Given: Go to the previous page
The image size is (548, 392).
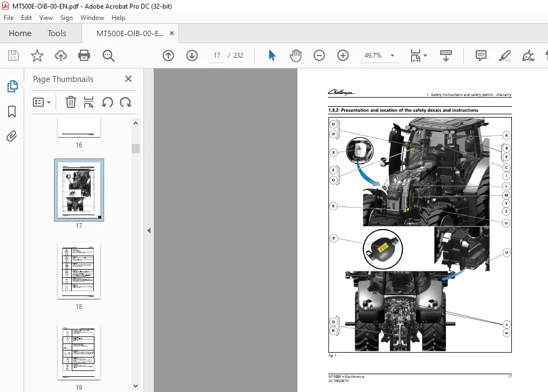Looking at the screenshot, I should point(168,56).
